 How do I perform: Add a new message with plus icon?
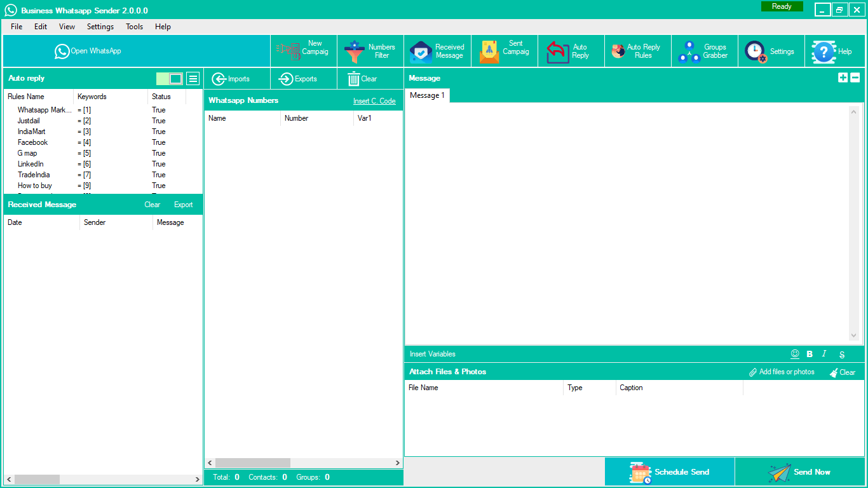(843, 78)
